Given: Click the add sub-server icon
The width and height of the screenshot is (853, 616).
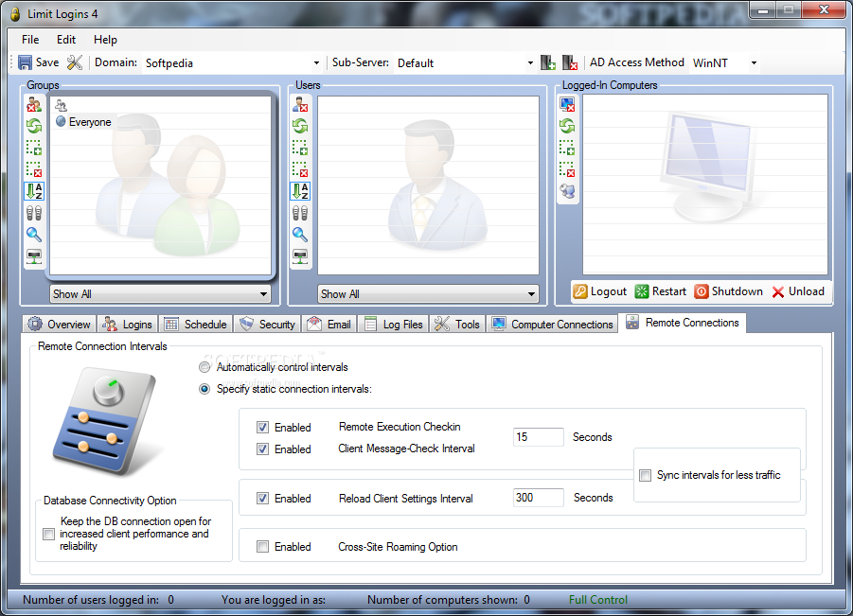Looking at the screenshot, I should [x=548, y=62].
